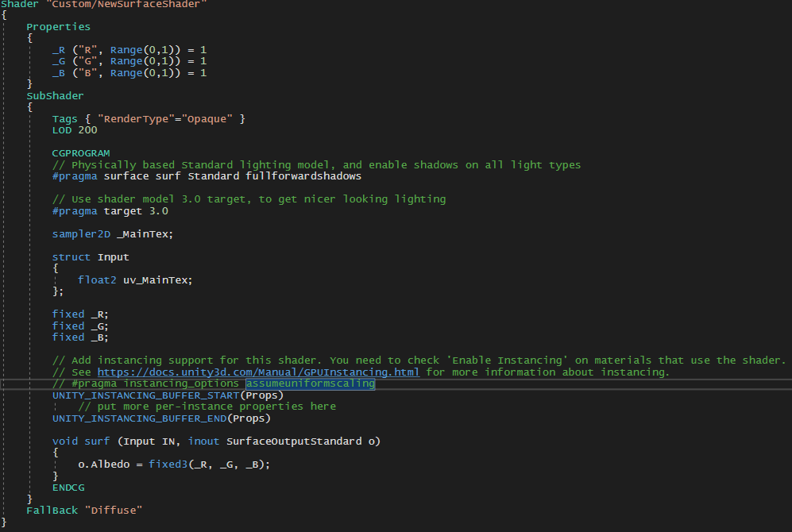This screenshot has height=532, width=792.
Task: Click the 'float2 uv_MainTex;' line
Action: [135, 280]
